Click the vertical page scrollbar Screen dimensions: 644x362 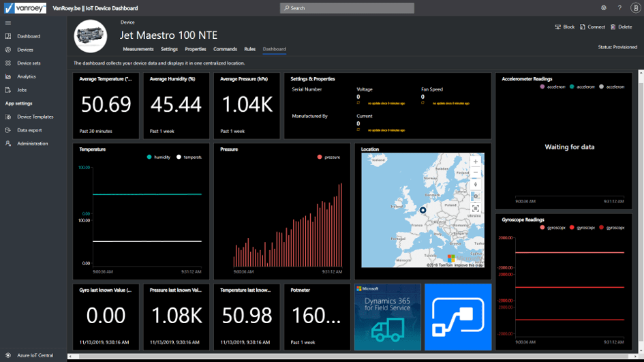tap(641, 211)
